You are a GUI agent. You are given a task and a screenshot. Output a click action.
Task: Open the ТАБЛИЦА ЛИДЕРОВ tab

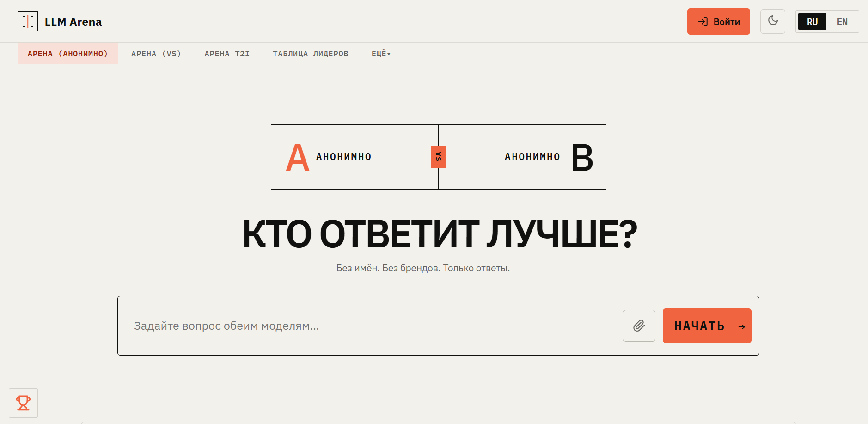pyautogui.click(x=311, y=54)
